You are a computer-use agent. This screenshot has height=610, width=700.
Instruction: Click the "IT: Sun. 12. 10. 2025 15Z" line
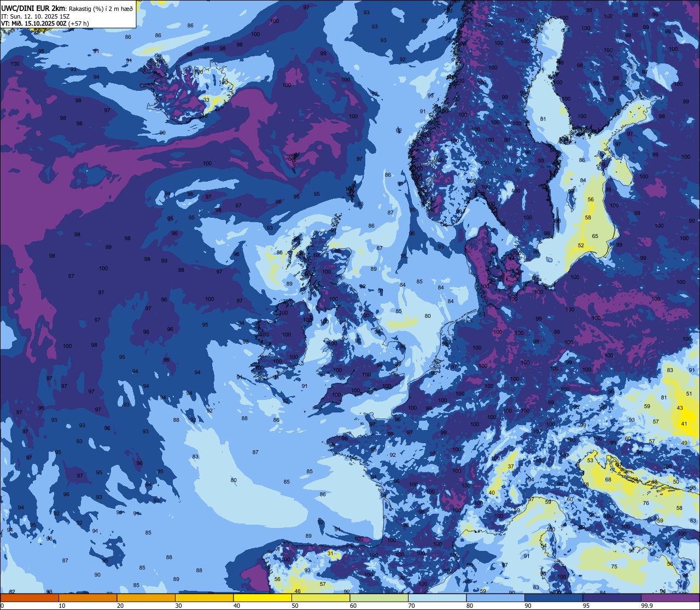coord(35,16)
